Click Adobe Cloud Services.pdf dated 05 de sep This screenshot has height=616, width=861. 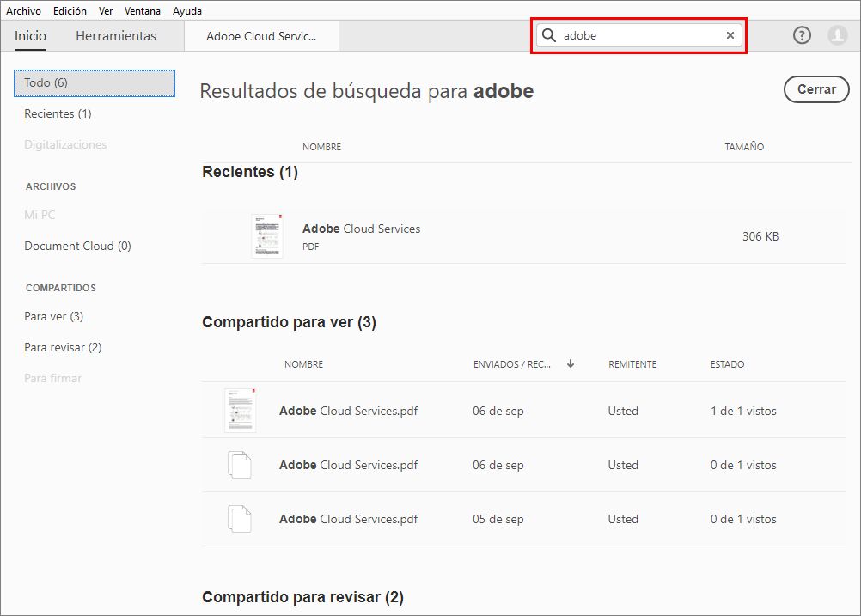348,519
